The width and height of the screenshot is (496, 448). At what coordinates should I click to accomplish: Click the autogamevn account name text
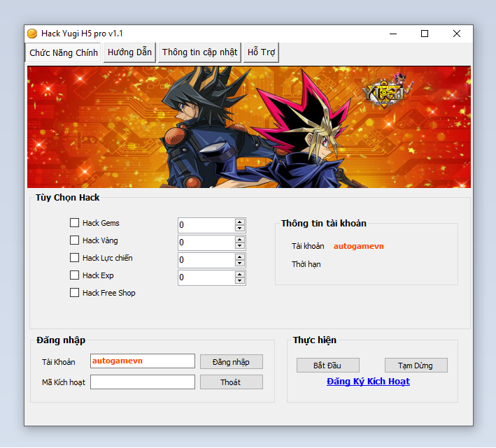coord(358,246)
